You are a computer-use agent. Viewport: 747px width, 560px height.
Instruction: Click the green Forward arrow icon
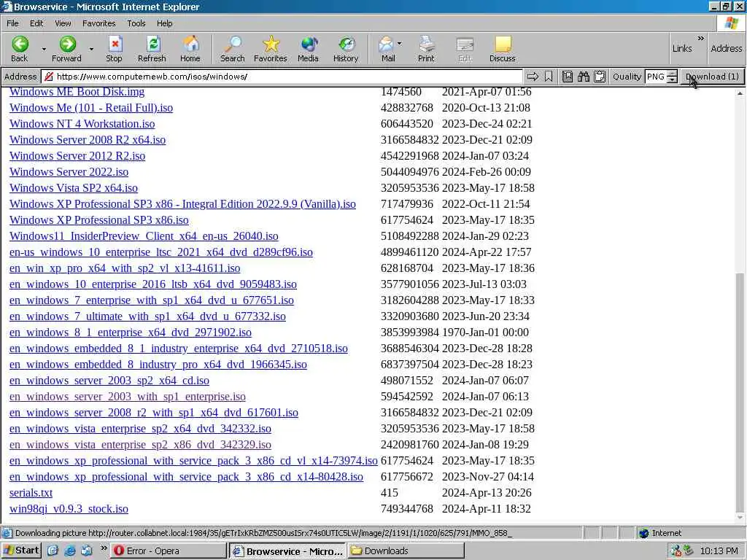67,44
